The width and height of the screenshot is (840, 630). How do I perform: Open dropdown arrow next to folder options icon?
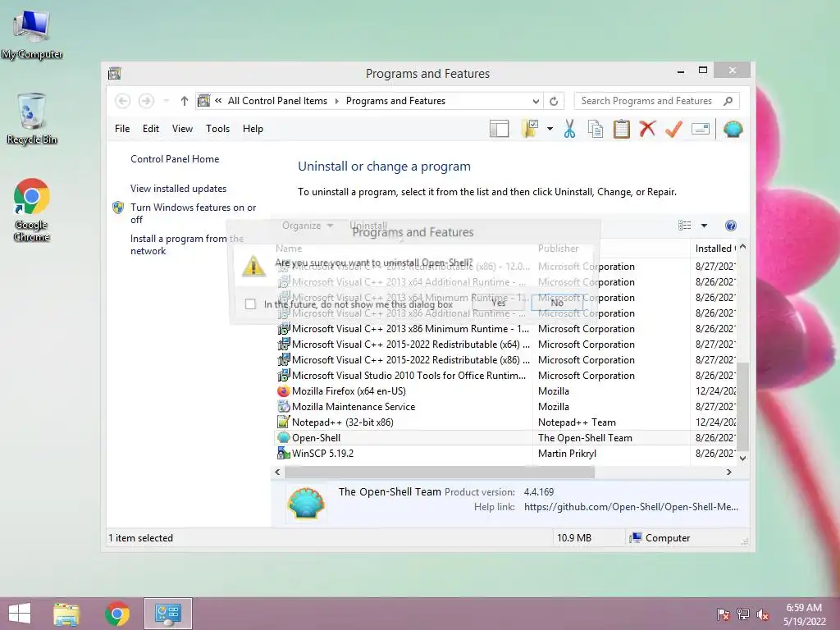pos(550,129)
